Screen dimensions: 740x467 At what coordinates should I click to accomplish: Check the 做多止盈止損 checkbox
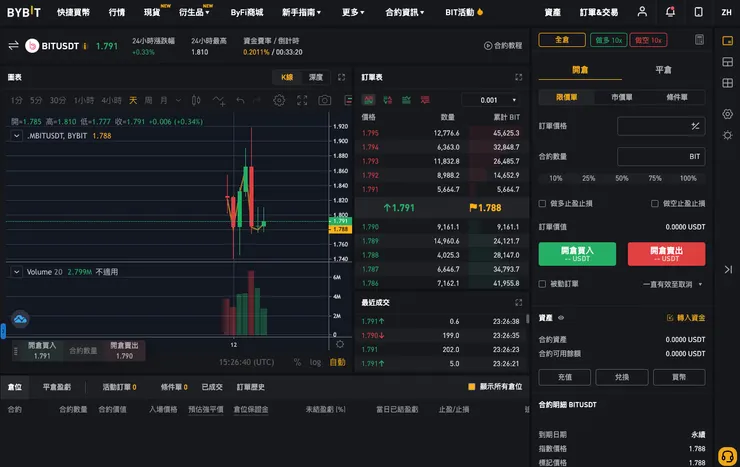[542, 203]
